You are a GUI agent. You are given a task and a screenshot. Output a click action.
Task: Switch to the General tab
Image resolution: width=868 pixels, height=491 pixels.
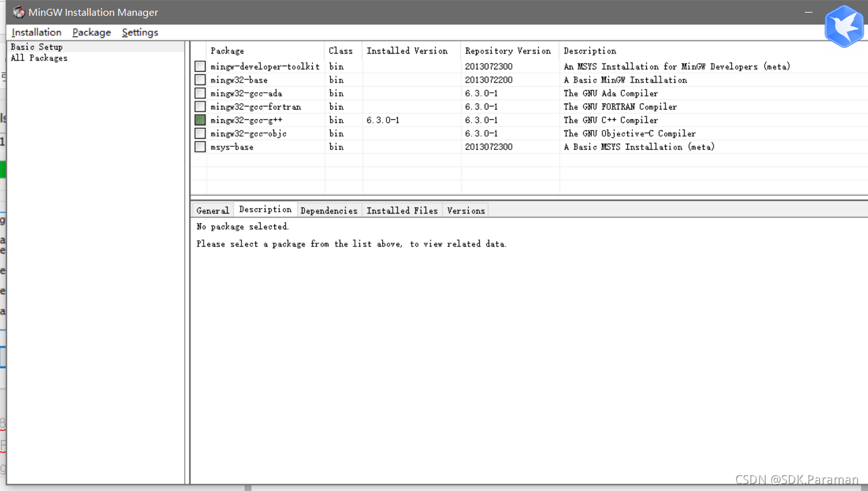click(x=212, y=210)
